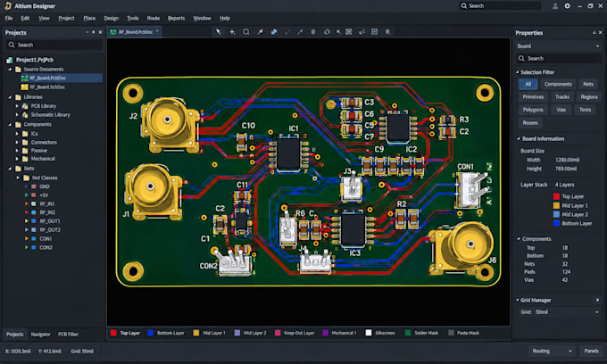Viewport: 607px width, 364px height.
Task: Switch to the Navigator tab
Action: pos(41,335)
